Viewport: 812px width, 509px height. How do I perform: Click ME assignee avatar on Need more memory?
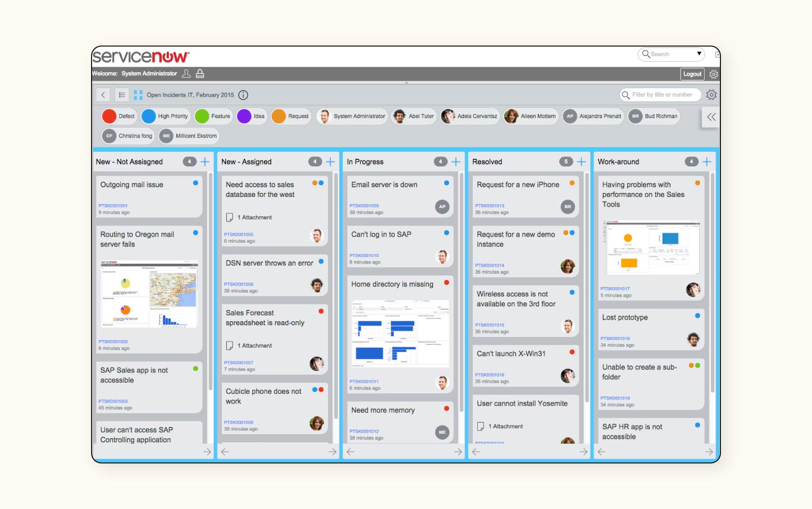click(x=442, y=432)
